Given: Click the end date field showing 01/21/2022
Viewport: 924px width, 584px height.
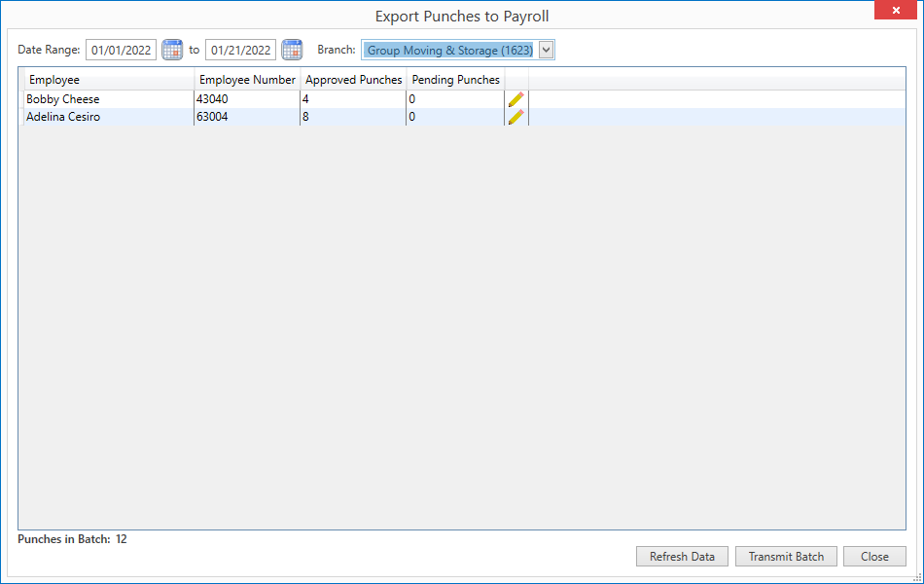Looking at the screenshot, I should tap(240, 50).
